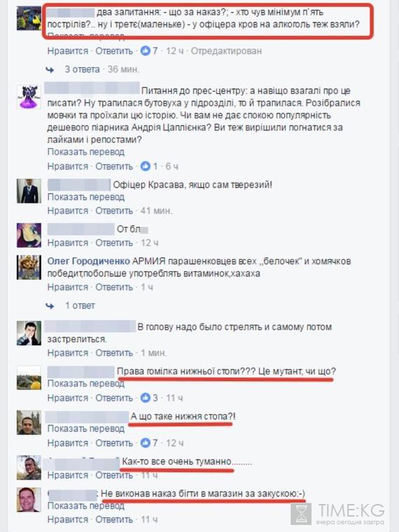This screenshot has width=399, height=532.
Task: Open Олег Городиченко's profile name link
Action: coord(89,261)
